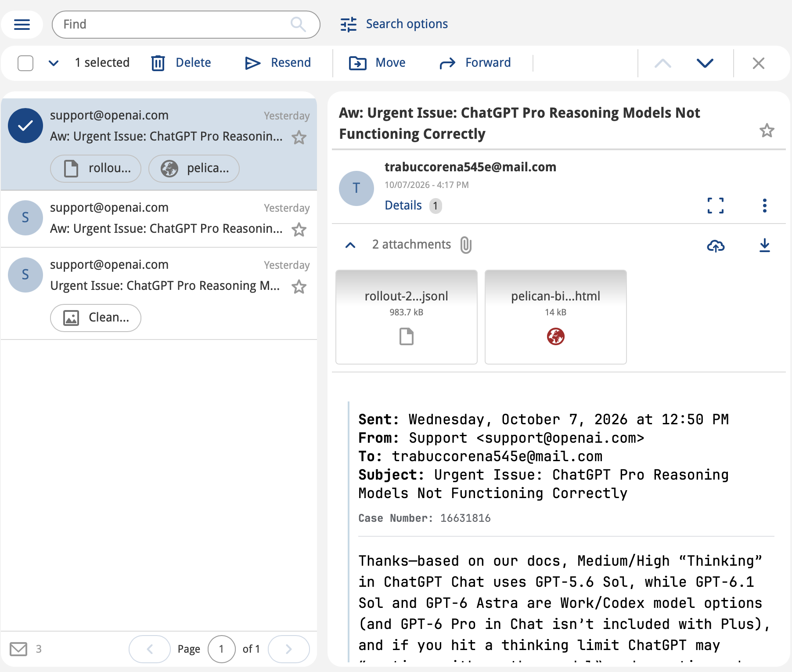The width and height of the screenshot is (792, 672).
Task: Click sender trabuccorena545e@mail.com
Action: pyautogui.click(x=470, y=167)
